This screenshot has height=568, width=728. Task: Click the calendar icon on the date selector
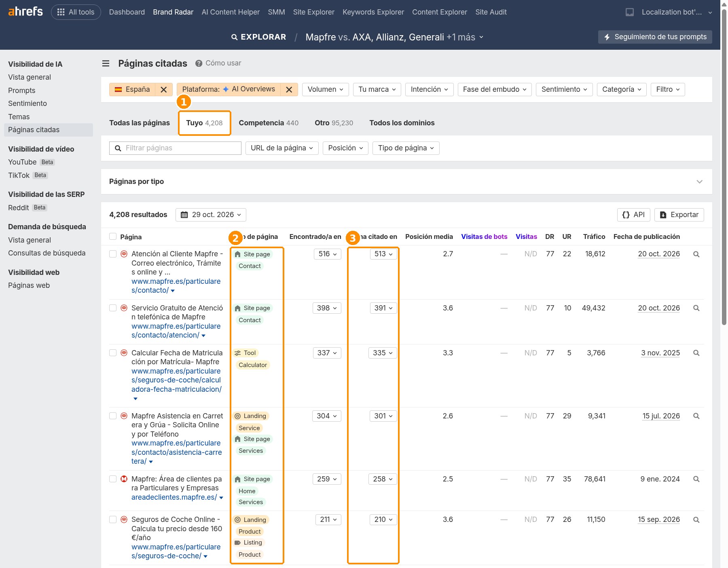tap(184, 215)
